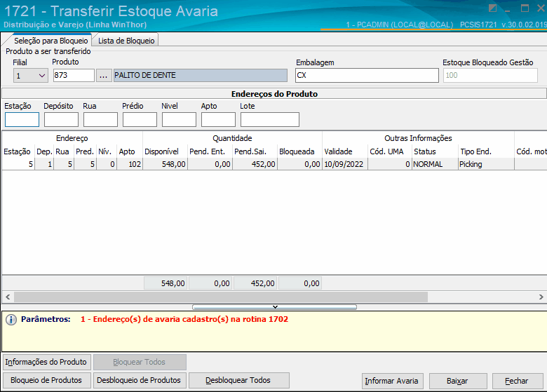The width and height of the screenshot is (547, 392).
Task: Open Informações do Produto
Action: (x=47, y=362)
